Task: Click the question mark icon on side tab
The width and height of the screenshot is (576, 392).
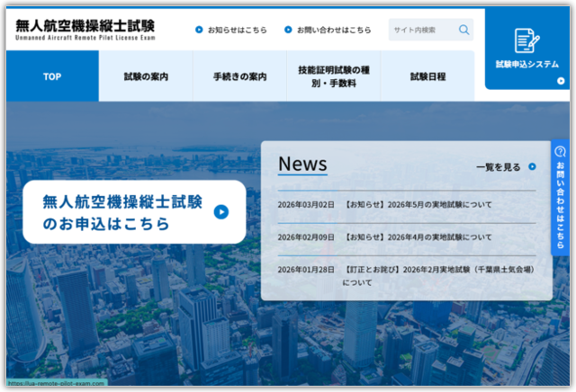Action: coord(561,151)
